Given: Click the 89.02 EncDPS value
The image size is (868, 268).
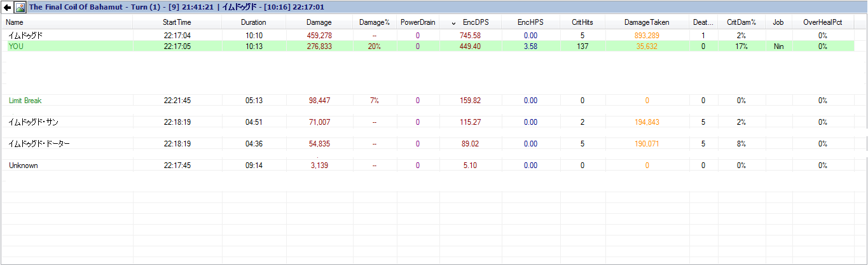Looking at the screenshot, I should coord(471,144).
